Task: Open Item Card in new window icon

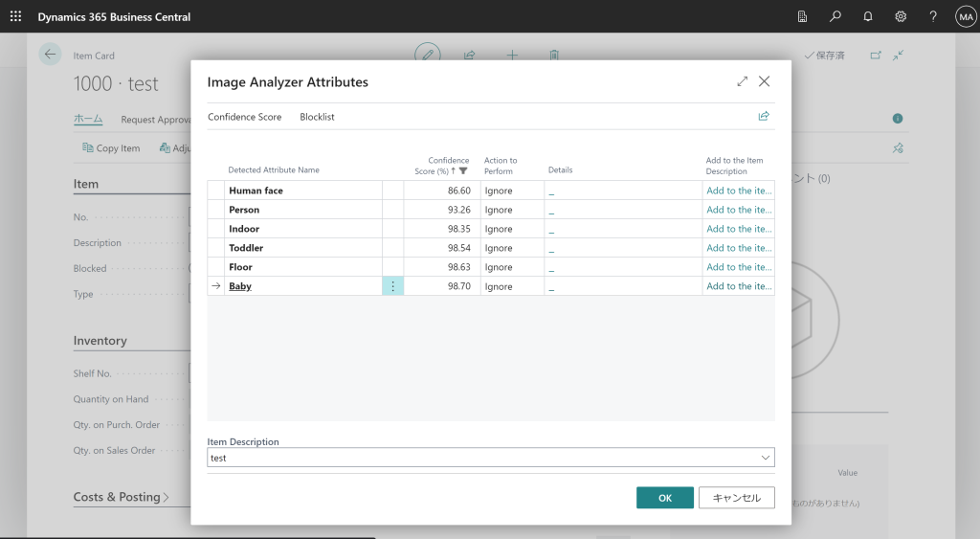Action: (876, 55)
